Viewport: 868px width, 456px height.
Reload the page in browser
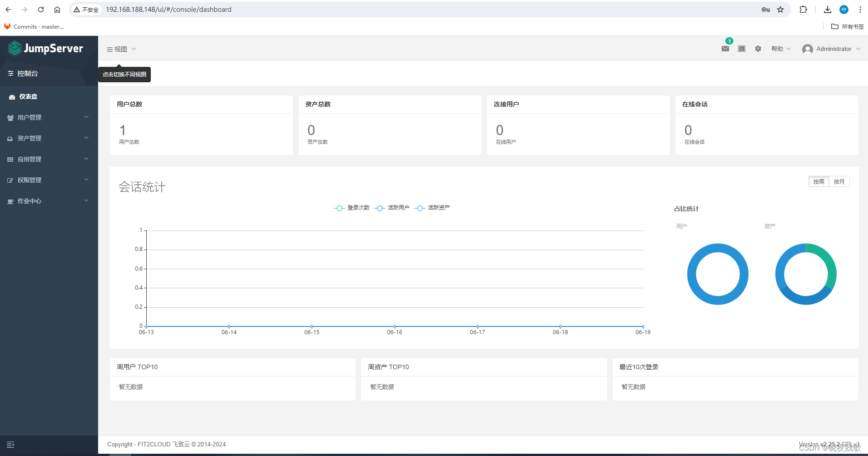41,10
